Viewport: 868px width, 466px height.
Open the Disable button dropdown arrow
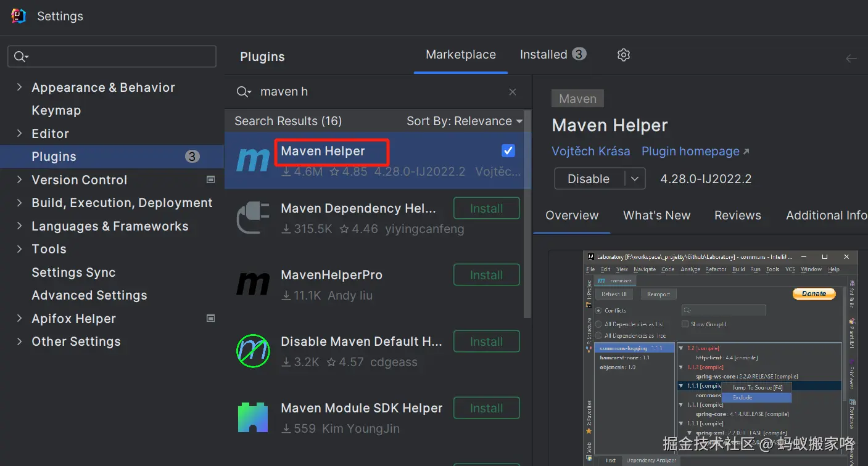635,179
